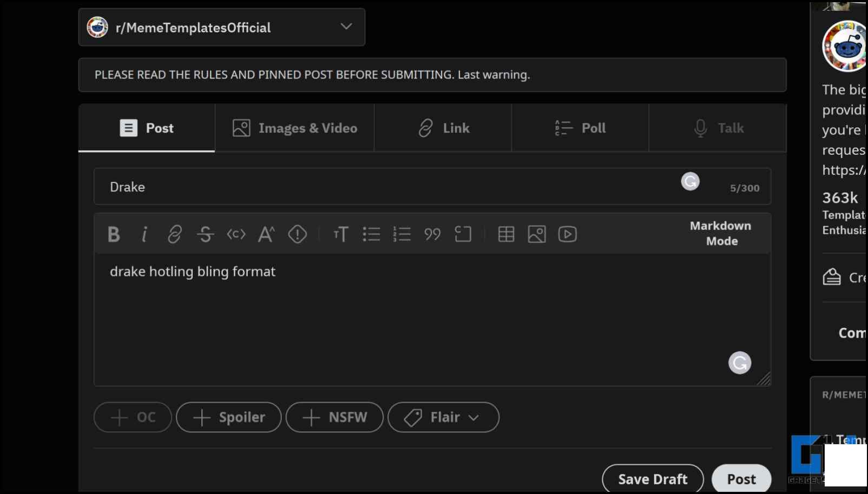Toggle inline code formatting
Screen dimensions: 868x494
[x=236, y=234]
